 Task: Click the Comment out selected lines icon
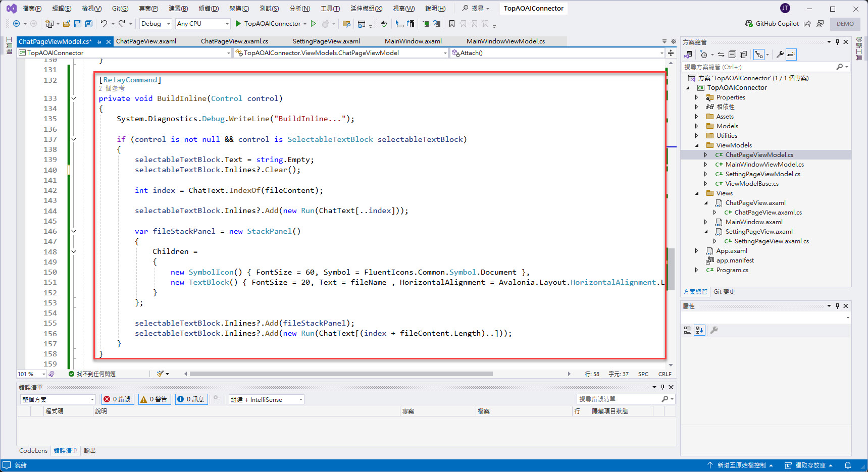426,24
